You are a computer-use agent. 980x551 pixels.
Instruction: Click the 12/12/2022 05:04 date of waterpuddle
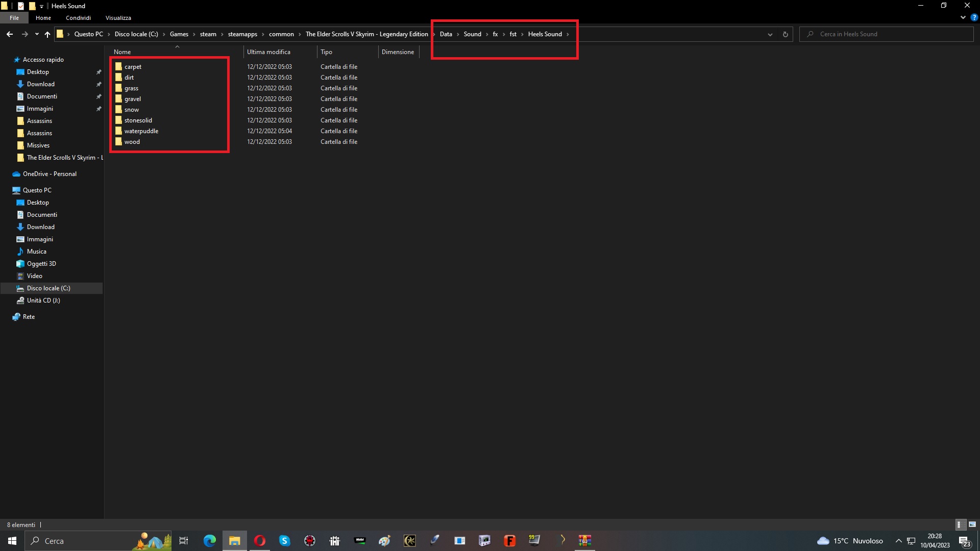click(269, 131)
